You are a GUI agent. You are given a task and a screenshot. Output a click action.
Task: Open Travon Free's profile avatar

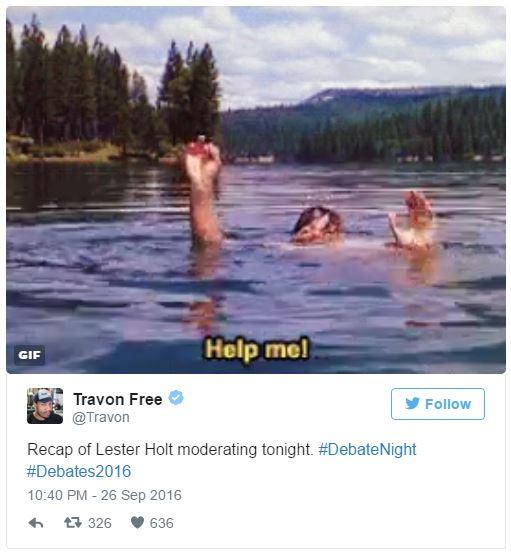[x=45, y=406]
